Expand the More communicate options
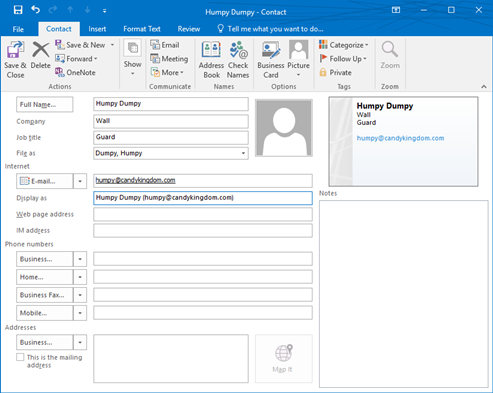Screen dimensions: 493x393 [167, 72]
